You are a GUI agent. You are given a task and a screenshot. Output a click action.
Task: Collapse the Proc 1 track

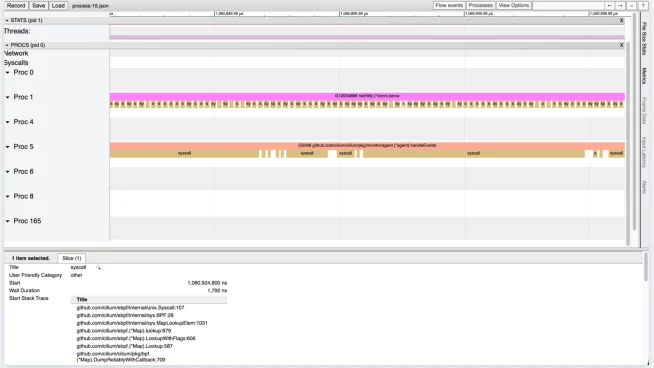[8, 97]
